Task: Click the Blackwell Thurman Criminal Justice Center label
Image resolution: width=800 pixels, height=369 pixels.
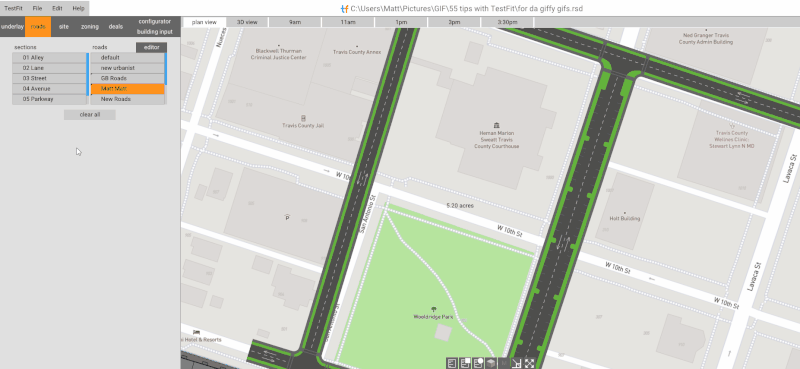Action: coord(278,54)
